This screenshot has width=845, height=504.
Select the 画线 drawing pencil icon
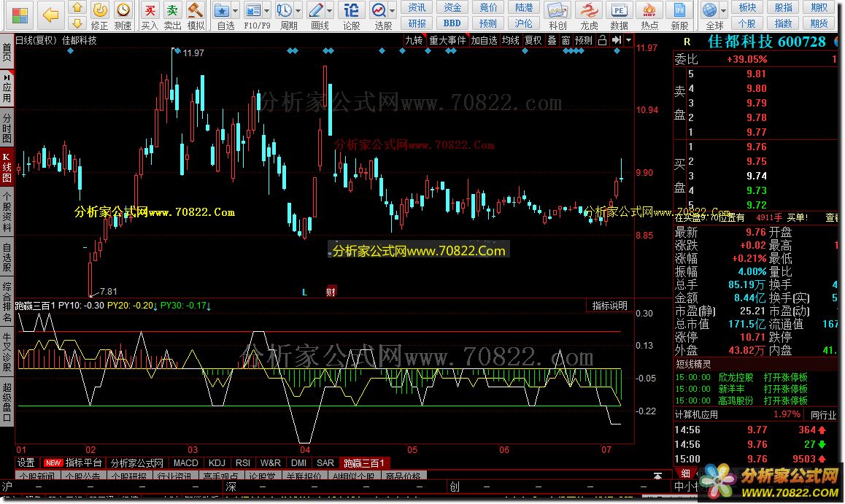(x=317, y=9)
